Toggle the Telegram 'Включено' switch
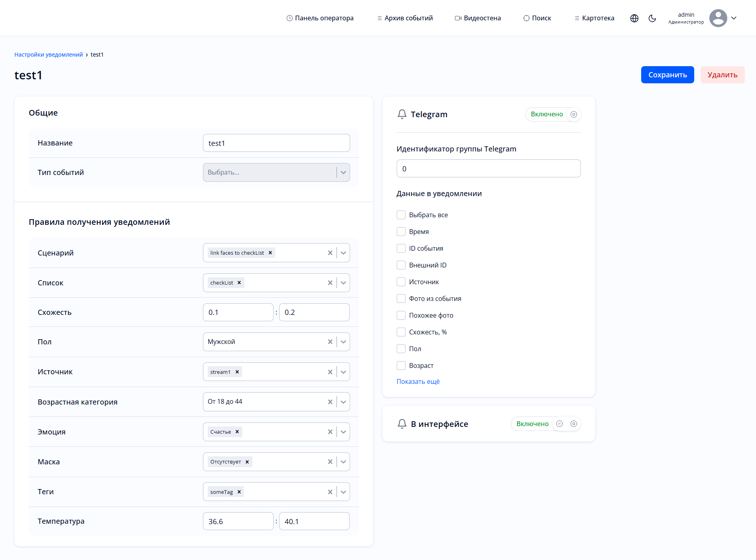This screenshot has height=560, width=756. point(573,114)
